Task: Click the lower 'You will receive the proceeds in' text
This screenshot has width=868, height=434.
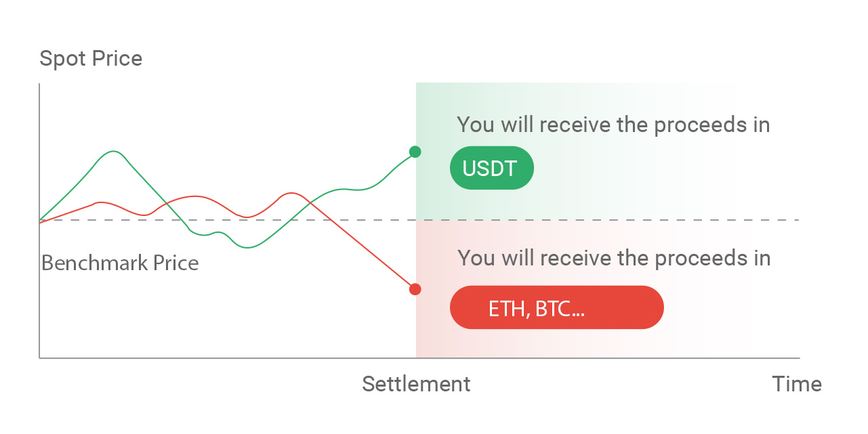Action: pos(614,258)
